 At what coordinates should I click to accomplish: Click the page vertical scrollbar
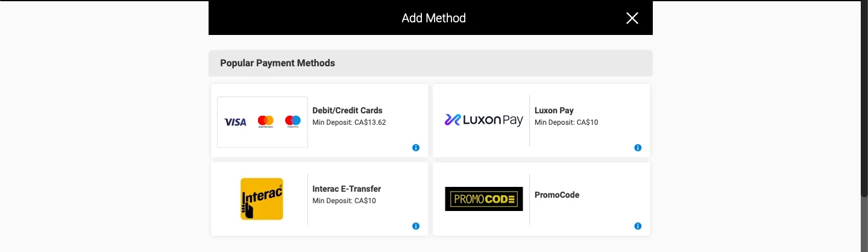click(864, 96)
